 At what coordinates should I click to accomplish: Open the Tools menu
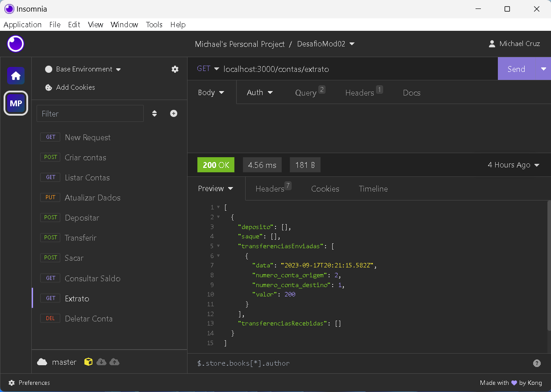point(154,25)
